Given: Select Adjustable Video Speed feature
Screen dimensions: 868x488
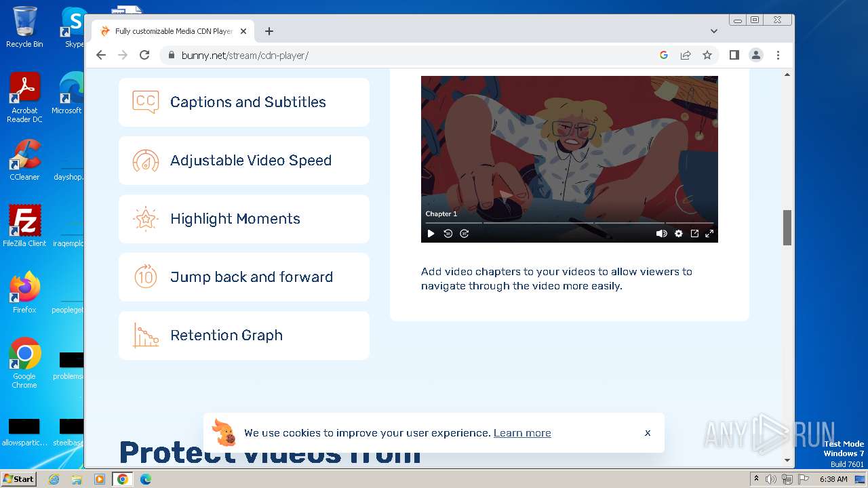Looking at the screenshot, I should click(x=244, y=161).
